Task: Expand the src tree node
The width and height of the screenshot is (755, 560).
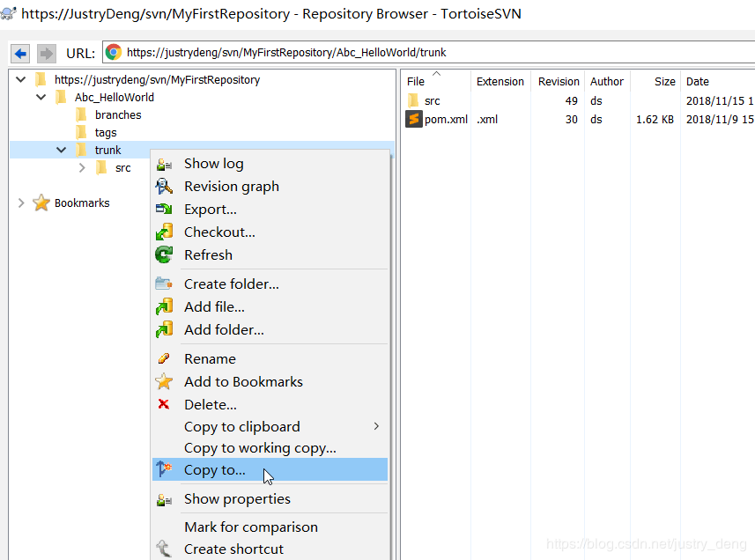Action: [82, 168]
